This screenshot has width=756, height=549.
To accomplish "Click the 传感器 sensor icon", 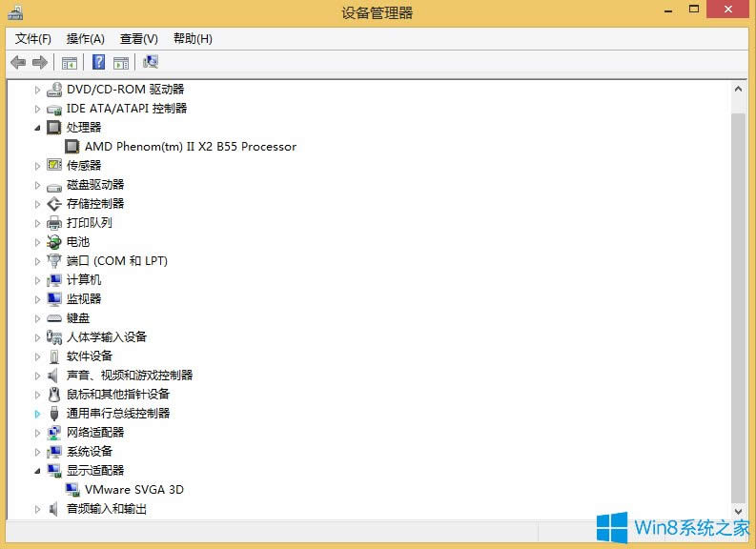I will (x=54, y=165).
